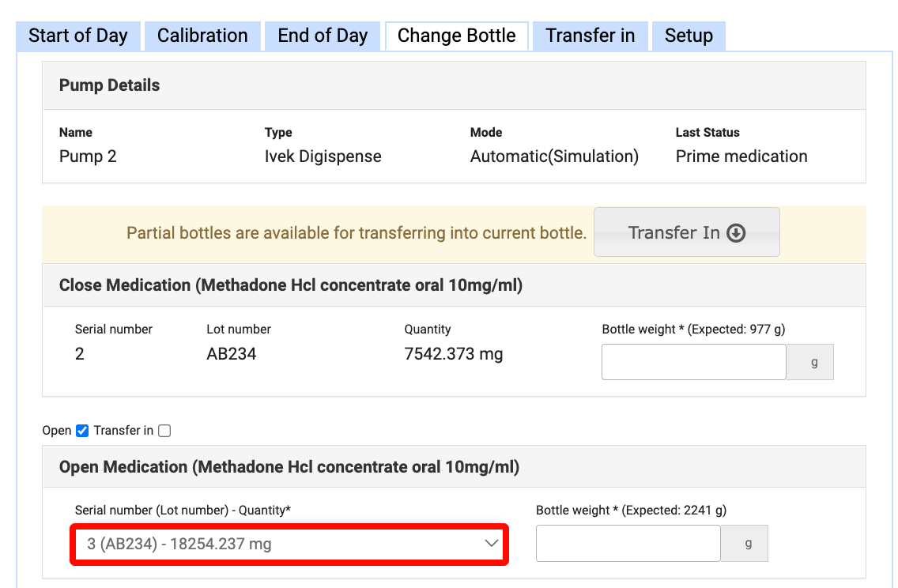The image size is (898, 588).
Task: Click the chevron arrow of serial number select
Action: coord(491,544)
